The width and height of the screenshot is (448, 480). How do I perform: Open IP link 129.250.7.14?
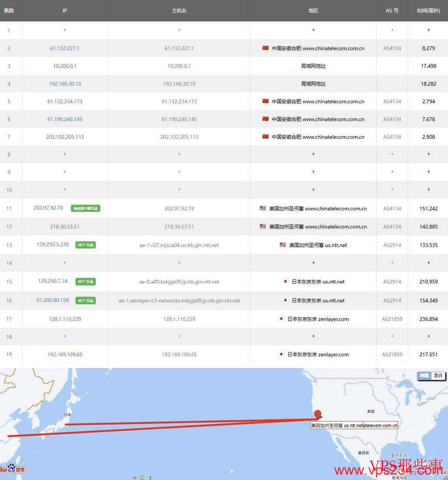tap(52, 281)
